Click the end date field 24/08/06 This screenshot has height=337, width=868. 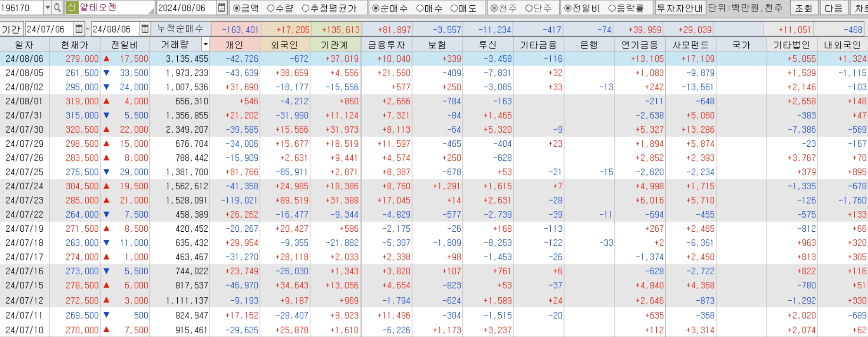tap(115, 29)
